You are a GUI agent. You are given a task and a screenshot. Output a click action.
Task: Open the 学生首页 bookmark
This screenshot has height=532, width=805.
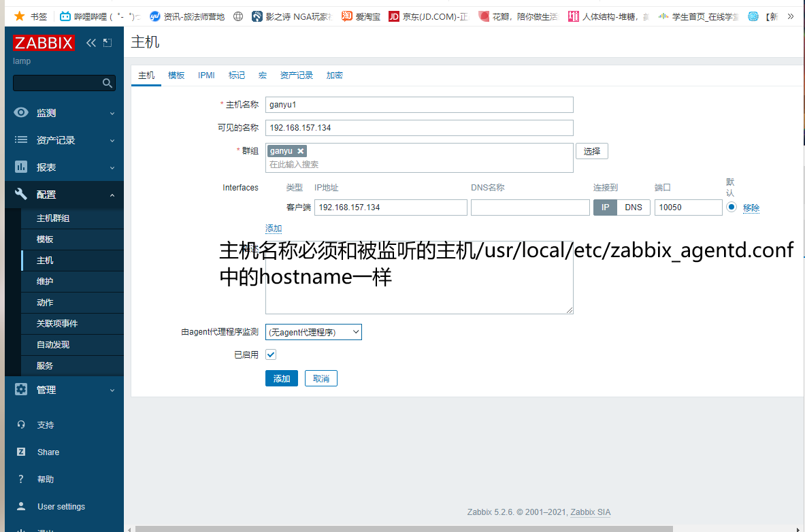[699, 16]
